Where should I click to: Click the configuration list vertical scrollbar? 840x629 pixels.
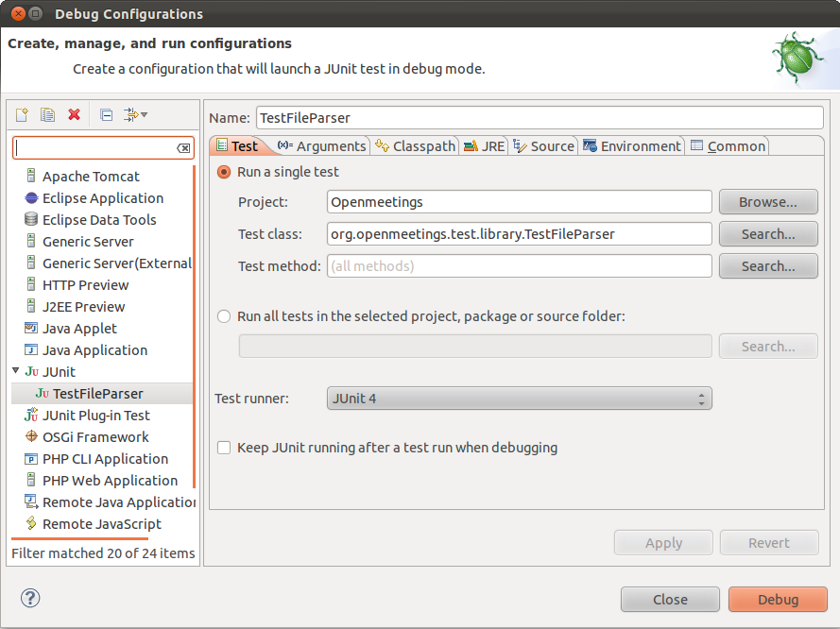point(195,321)
